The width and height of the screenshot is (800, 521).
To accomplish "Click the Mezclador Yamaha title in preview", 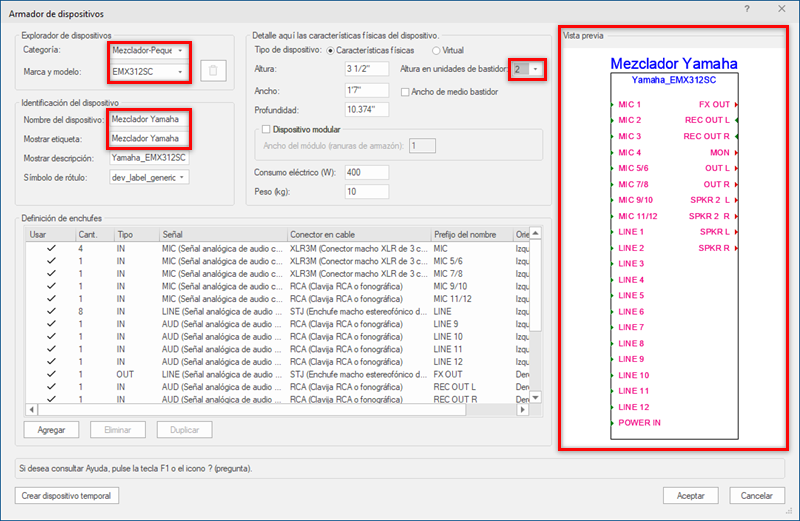I will coord(674,64).
